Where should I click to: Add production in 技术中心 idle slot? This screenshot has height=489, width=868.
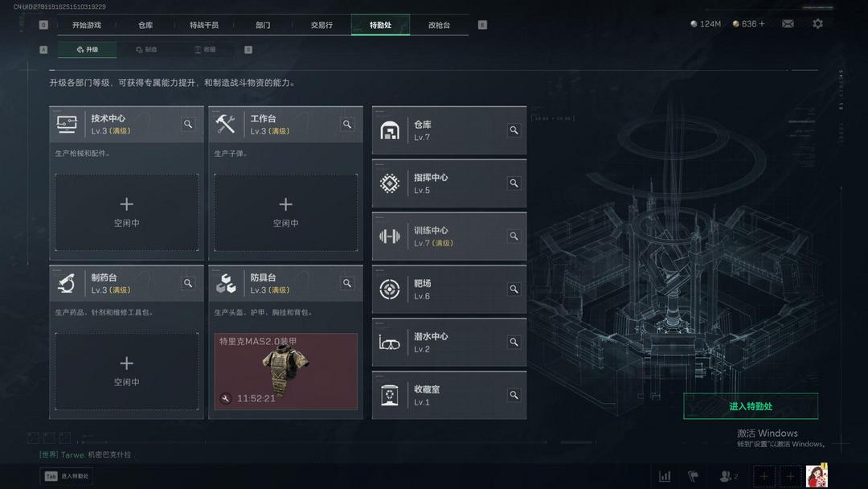tap(126, 212)
